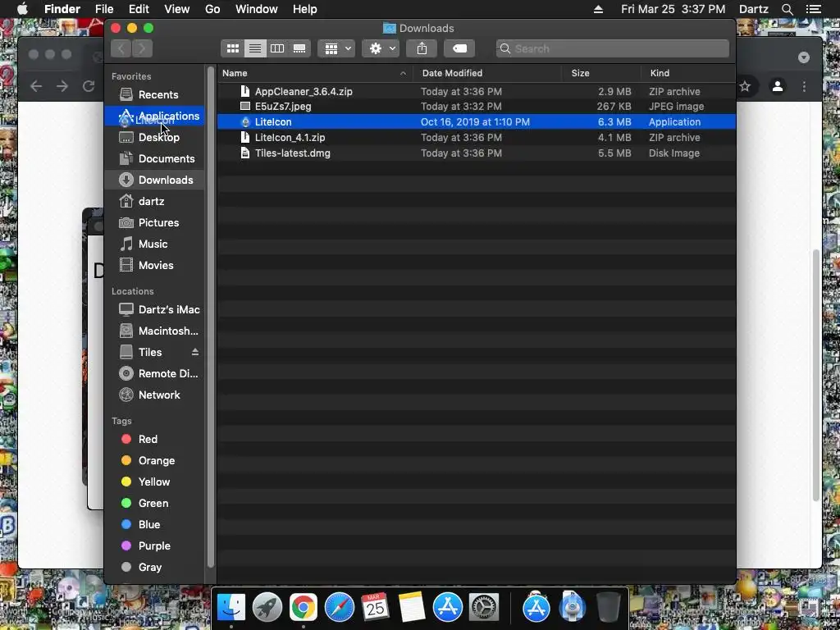Filter by the Orange tag
This screenshot has height=630, width=840.
point(154,461)
